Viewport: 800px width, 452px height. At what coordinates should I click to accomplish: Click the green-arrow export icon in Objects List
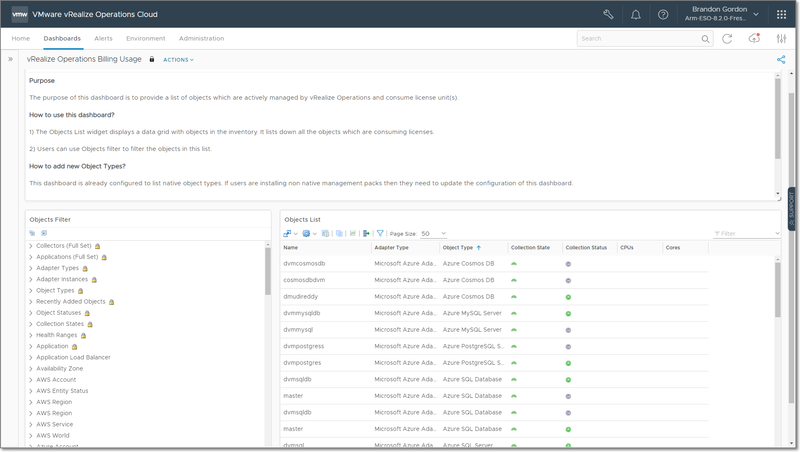[x=366, y=234]
